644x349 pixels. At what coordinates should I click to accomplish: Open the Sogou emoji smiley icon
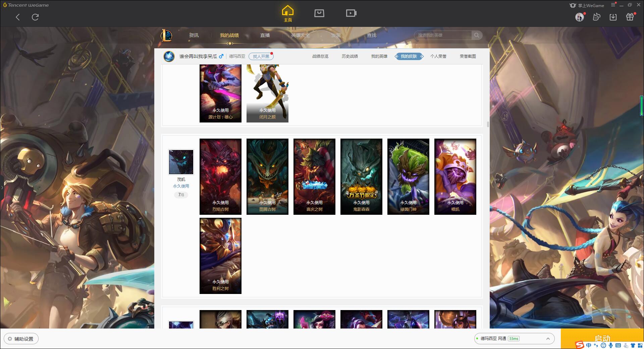tap(603, 345)
